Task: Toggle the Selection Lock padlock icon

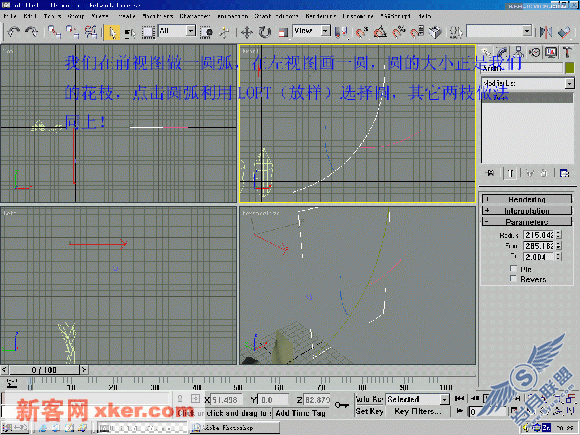Action: [x=180, y=399]
